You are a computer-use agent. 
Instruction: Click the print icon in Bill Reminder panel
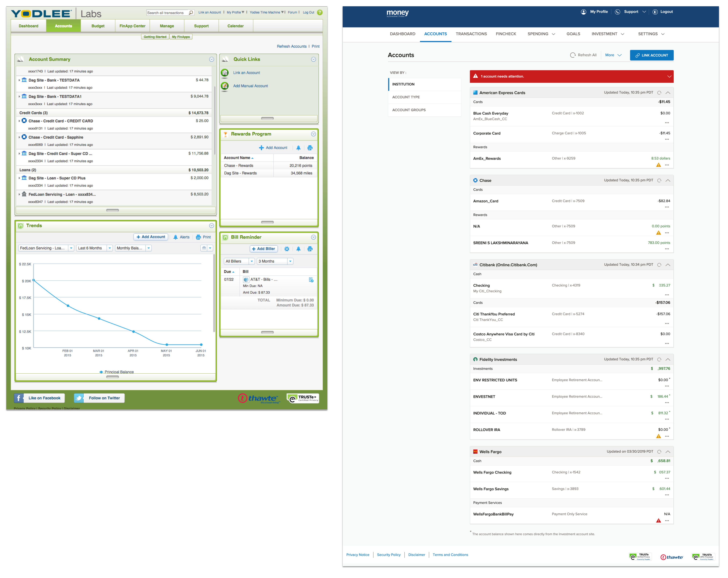310,249
